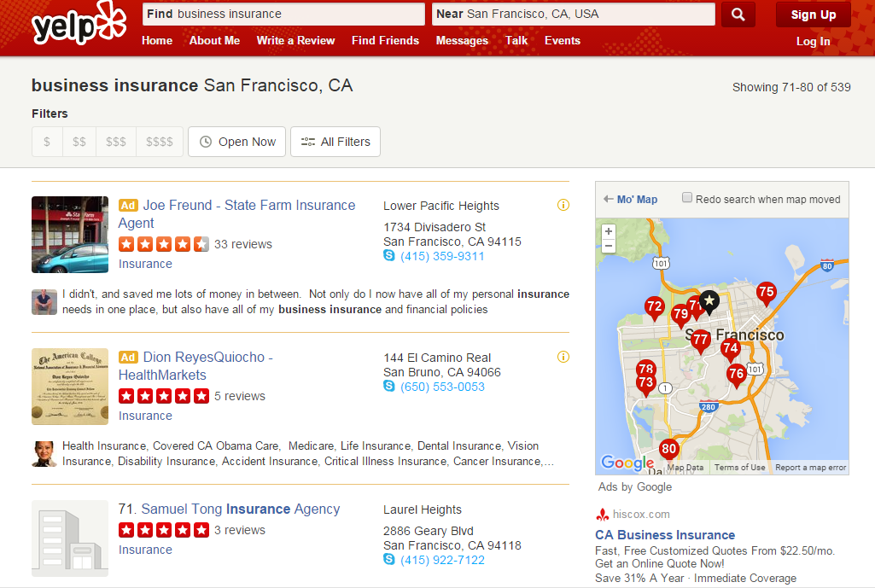Click the magnifier search button
875x588 pixels.
coord(738,15)
